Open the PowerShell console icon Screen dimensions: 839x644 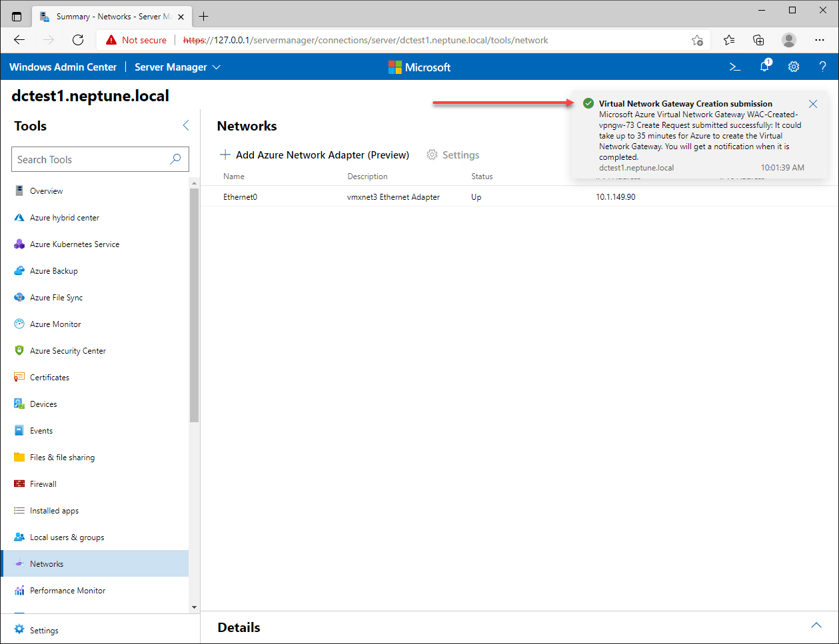[734, 67]
